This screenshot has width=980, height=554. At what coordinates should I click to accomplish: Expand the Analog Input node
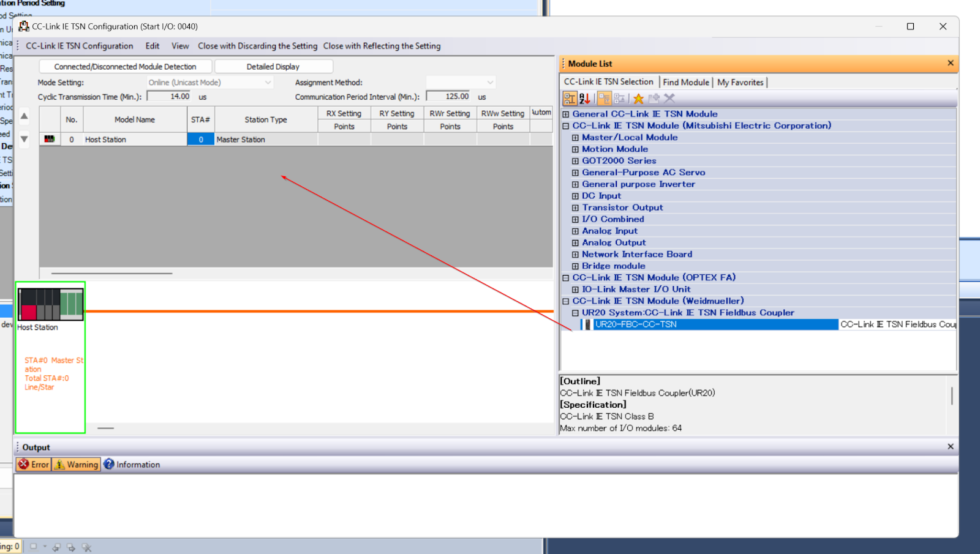pyautogui.click(x=575, y=231)
